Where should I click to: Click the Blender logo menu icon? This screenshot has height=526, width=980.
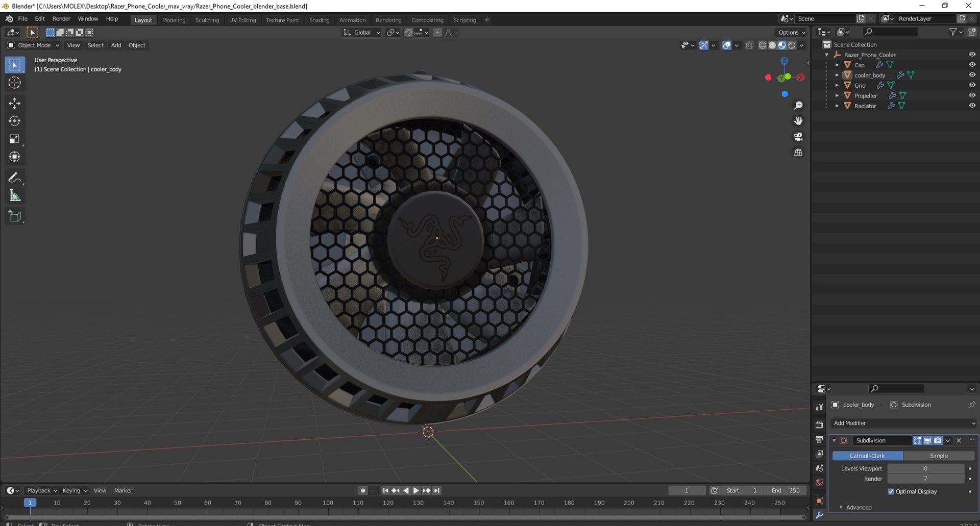[x=9, y=19]
